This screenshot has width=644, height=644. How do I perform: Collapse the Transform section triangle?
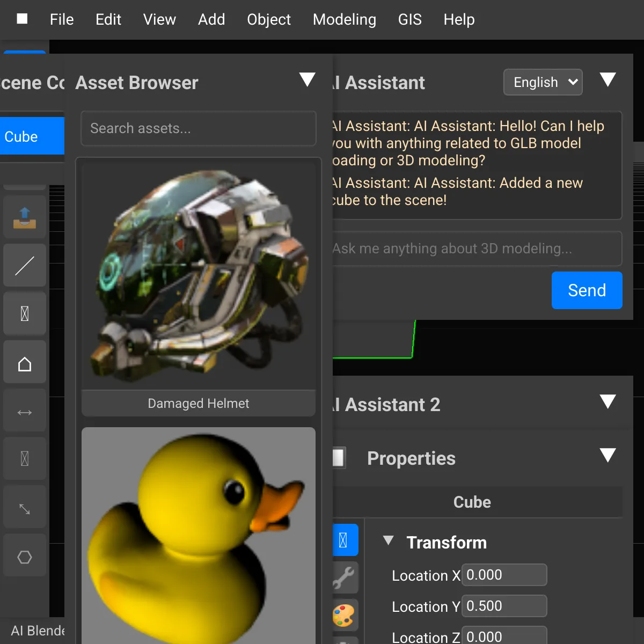coord(389,540)
